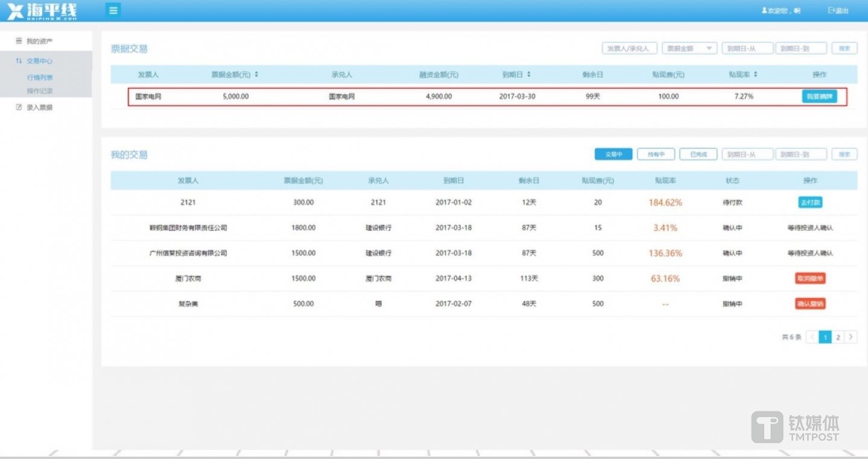This screenshot has height=459, width=868.
Task: Expand 交易中心 in the sidebar
Action: point(39,61)
